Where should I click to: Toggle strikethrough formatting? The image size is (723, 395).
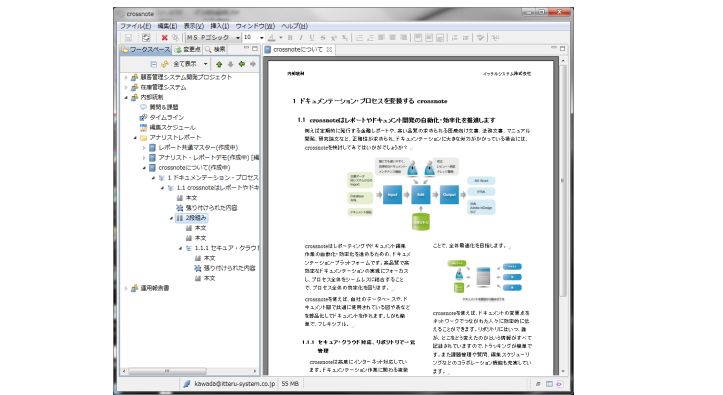tap(323, 38)
